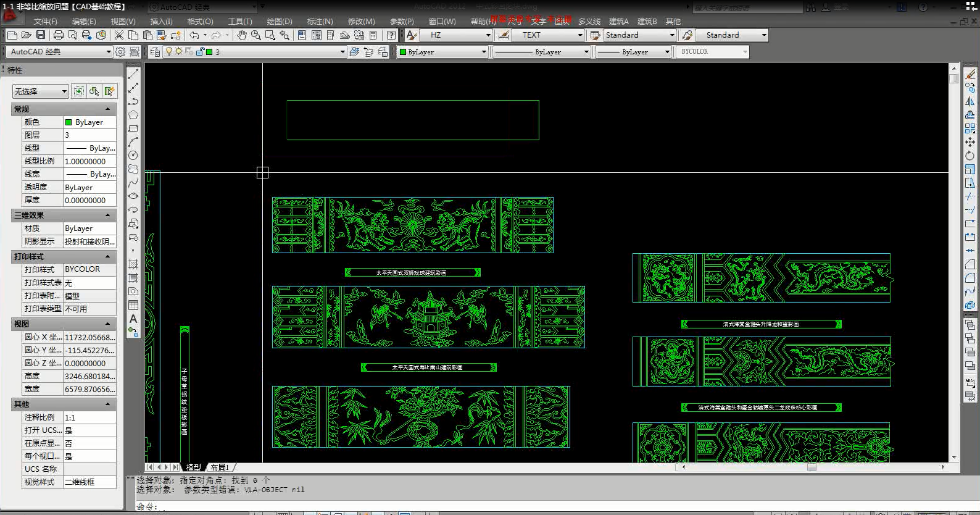This screenshot has width=980, height=515.
Task: Select the Offset tool
Action: (x=970, y=115)
